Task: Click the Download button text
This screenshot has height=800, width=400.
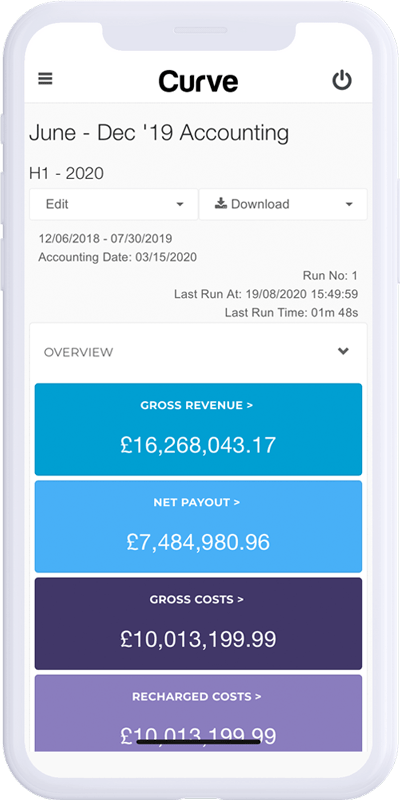Action: pos(260,204)
